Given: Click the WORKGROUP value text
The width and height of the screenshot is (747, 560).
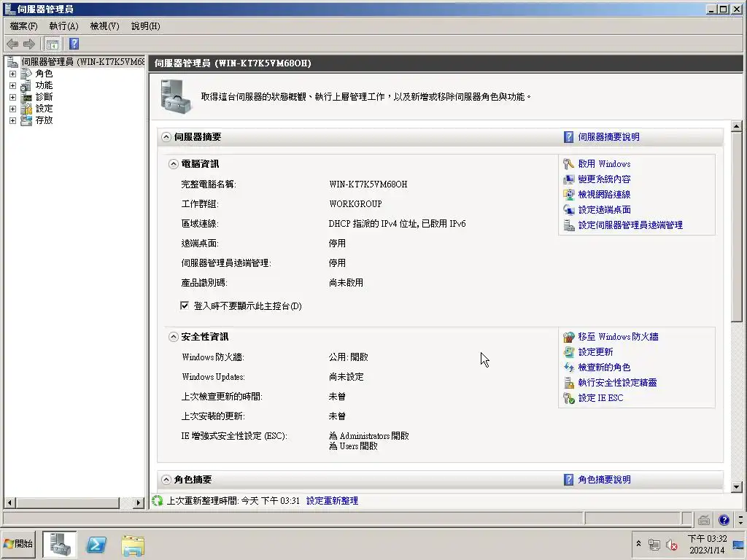Looking at the screenshot, I should click(355, 204).
